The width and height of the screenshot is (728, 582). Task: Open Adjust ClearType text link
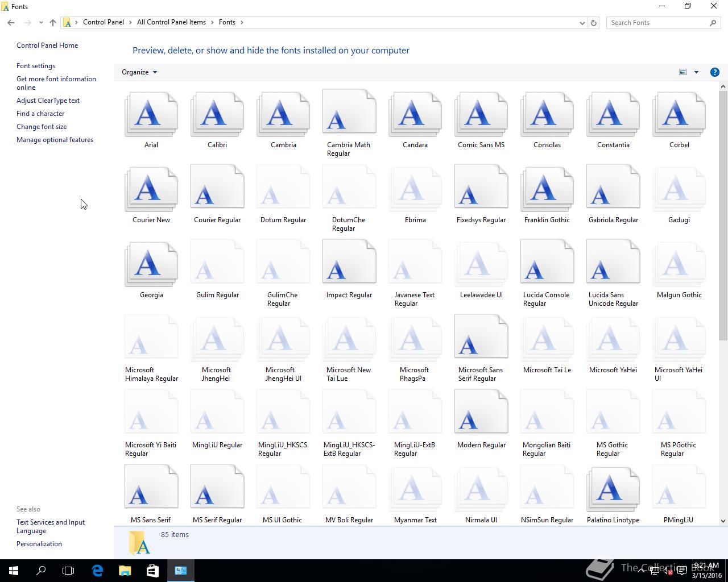[x=48, y=101]
